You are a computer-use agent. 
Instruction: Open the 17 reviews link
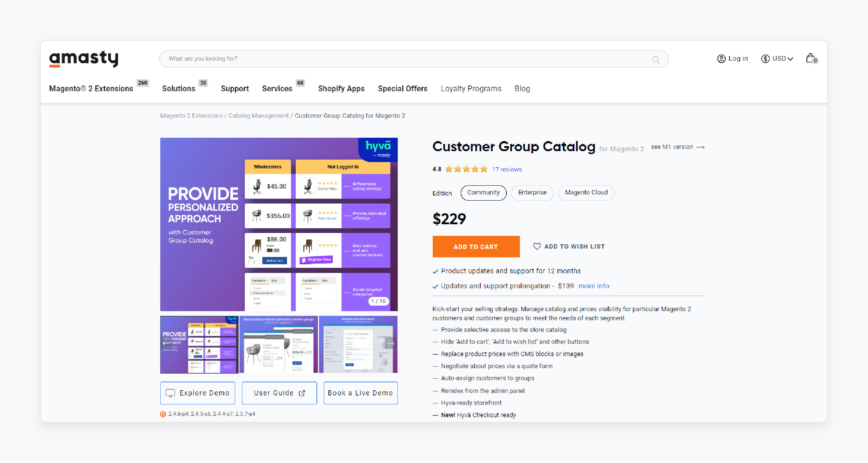pos(507,169)
